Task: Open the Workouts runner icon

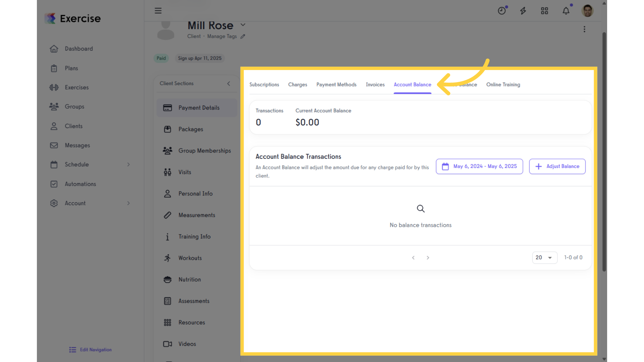Action: click(x=167, y=258)
